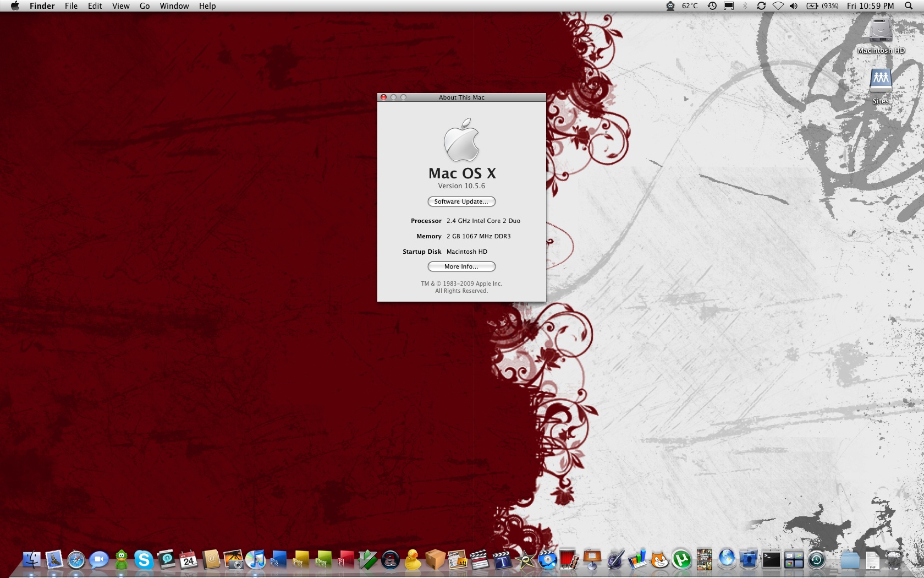Image resolution: width=924 pixels, height=578 pixels.
Task: Open the Trash in the Dock
Action: pyautogui.click(x=895, y=560)
